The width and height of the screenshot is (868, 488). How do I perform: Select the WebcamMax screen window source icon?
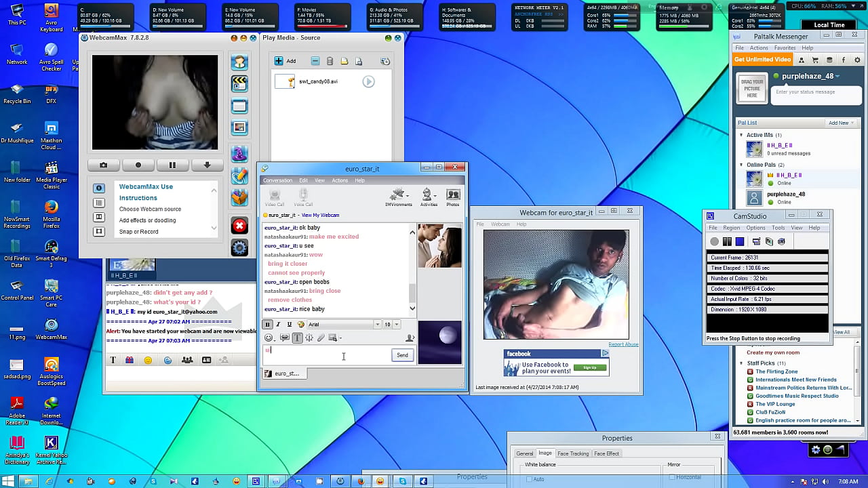(239, 106)
